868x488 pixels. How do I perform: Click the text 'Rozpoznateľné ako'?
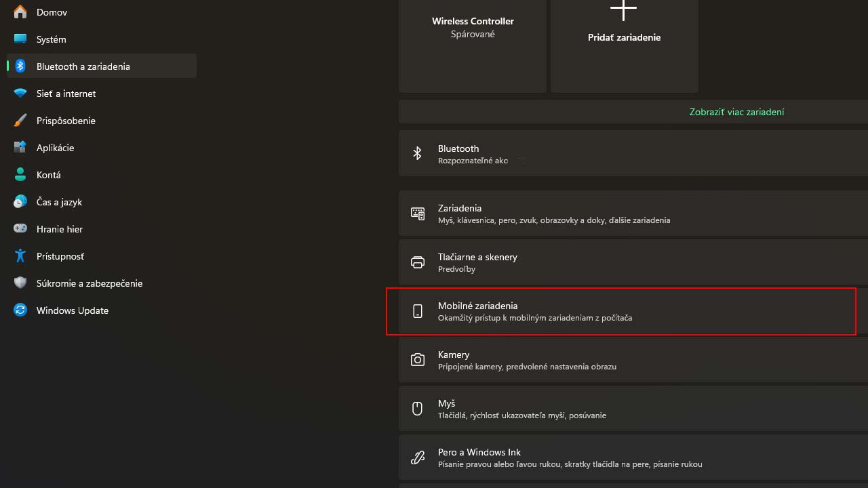point(473,161)
